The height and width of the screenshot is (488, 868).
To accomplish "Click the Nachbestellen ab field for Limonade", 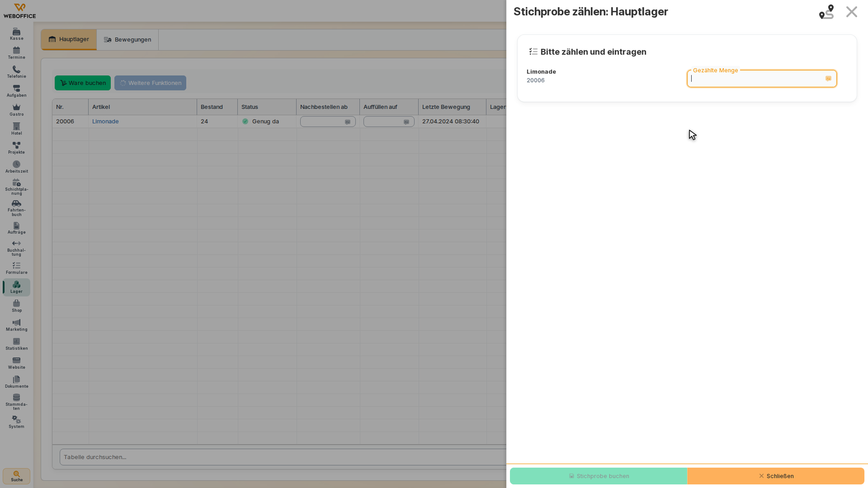I will [328, 122].
